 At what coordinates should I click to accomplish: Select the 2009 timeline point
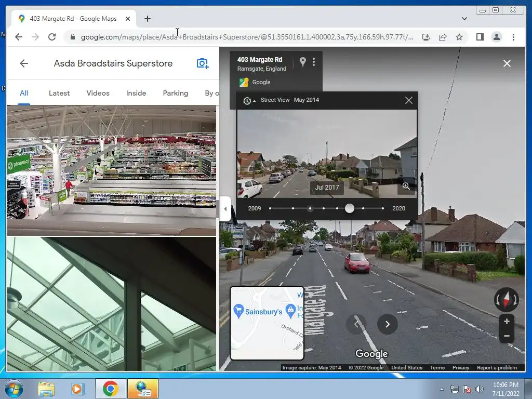(270, 208)
